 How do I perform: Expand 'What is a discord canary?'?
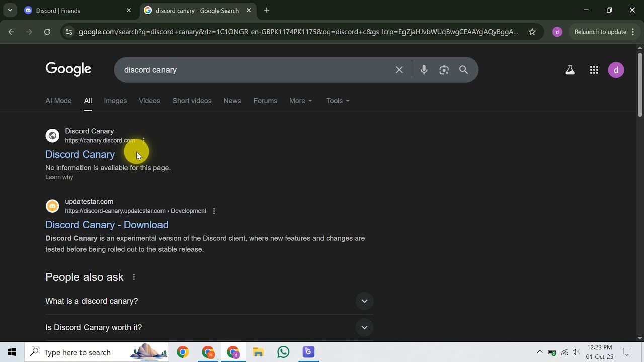(209, 301)
